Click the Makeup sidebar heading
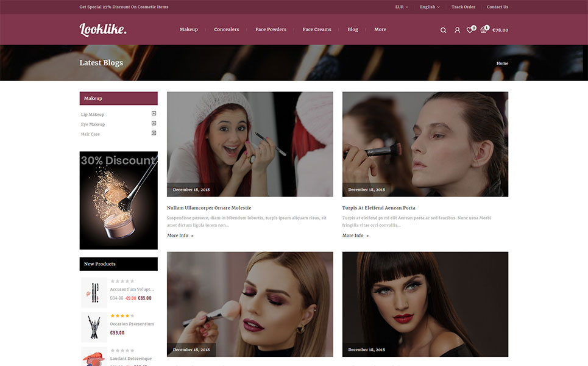 [x=118, y=98]
